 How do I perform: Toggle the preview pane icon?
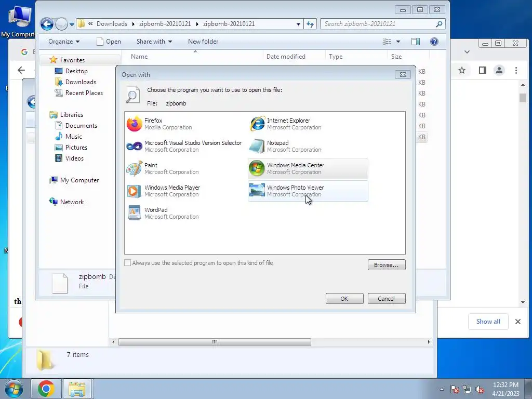[416, 42]
